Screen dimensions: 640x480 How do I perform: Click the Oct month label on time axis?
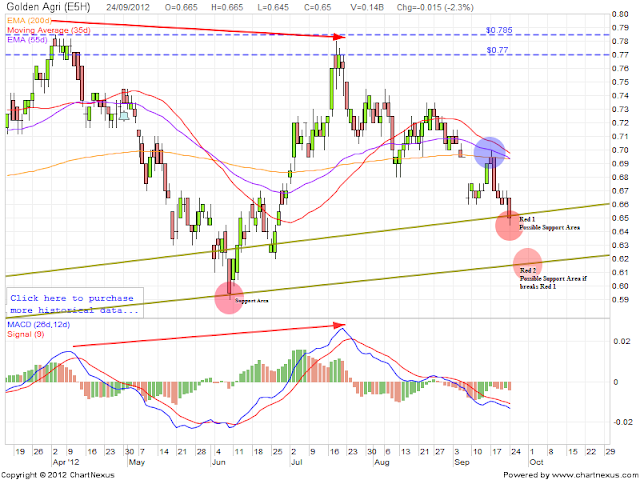536,462
